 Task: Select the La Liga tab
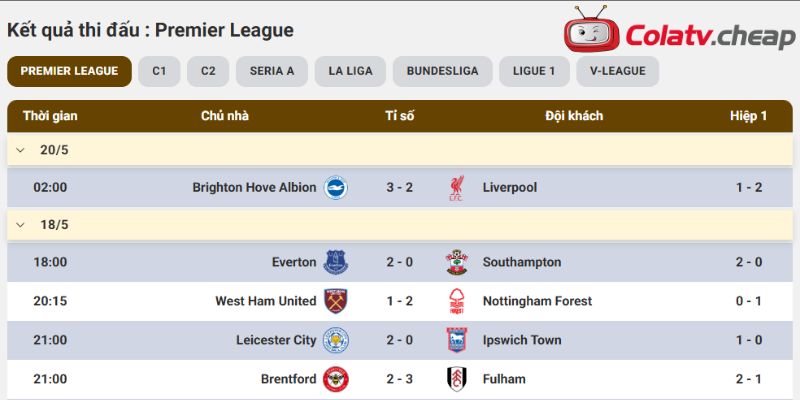(351, 71)
